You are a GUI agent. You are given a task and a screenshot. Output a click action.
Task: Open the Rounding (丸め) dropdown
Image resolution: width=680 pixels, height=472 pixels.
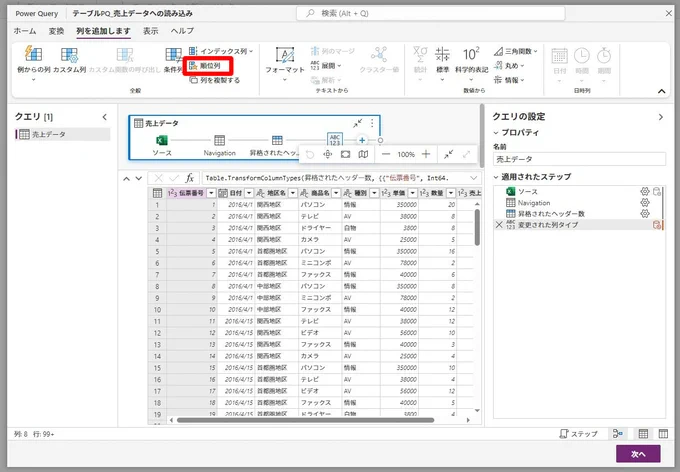pos(509,66)
